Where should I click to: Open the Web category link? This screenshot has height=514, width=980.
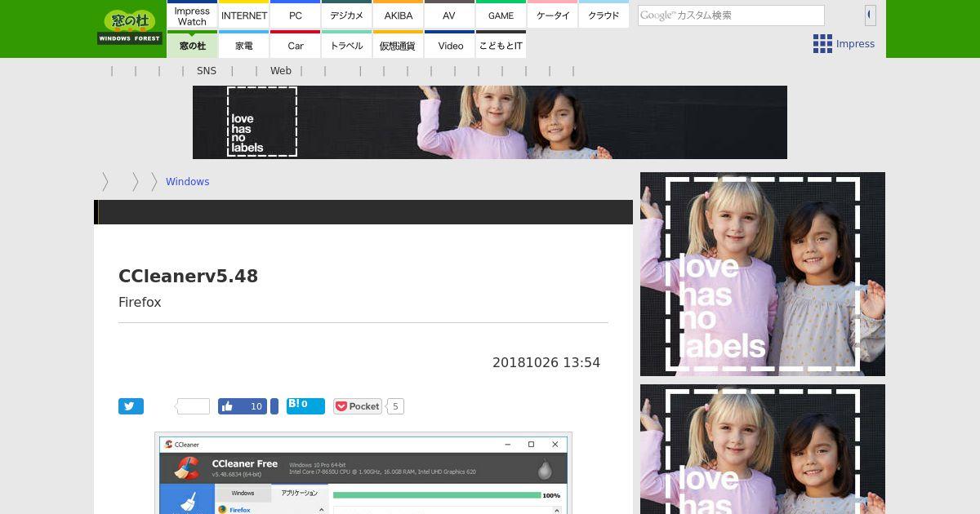point(281,71)
